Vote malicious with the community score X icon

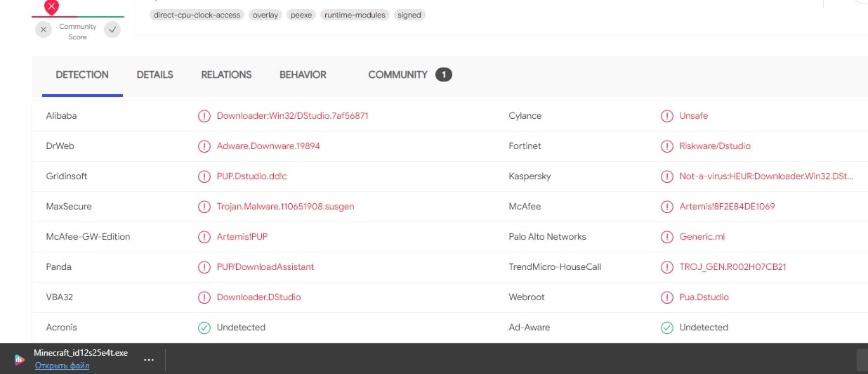pos(44,30)
